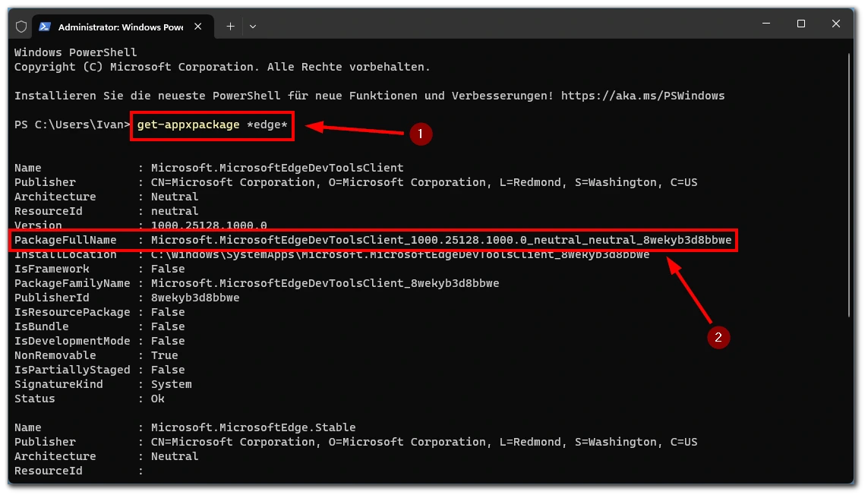
Task: Click the Microsoft.MicrosoftEdgeDevToolsClient name value
Action: pos(277,168)
